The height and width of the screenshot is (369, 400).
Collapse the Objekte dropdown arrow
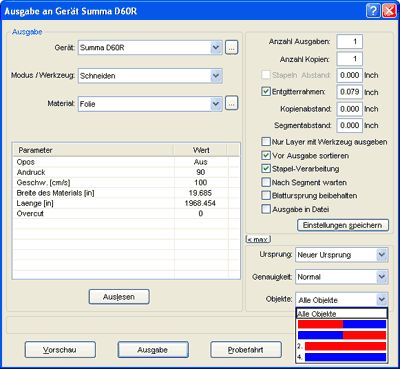coord(382,300)
